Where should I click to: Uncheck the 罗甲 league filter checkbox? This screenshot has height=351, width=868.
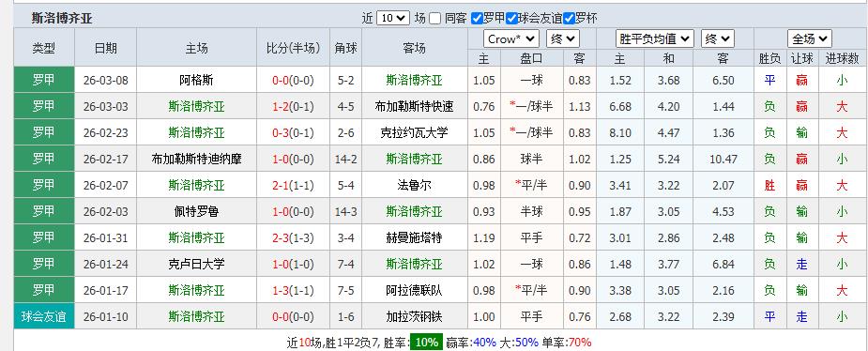click(x=477, y=19)
